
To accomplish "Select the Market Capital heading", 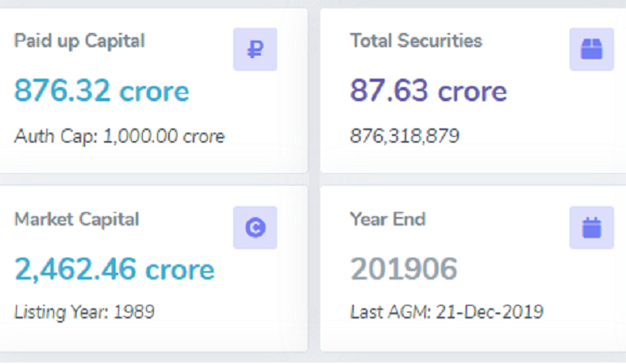I will click(x=77, y=219).
